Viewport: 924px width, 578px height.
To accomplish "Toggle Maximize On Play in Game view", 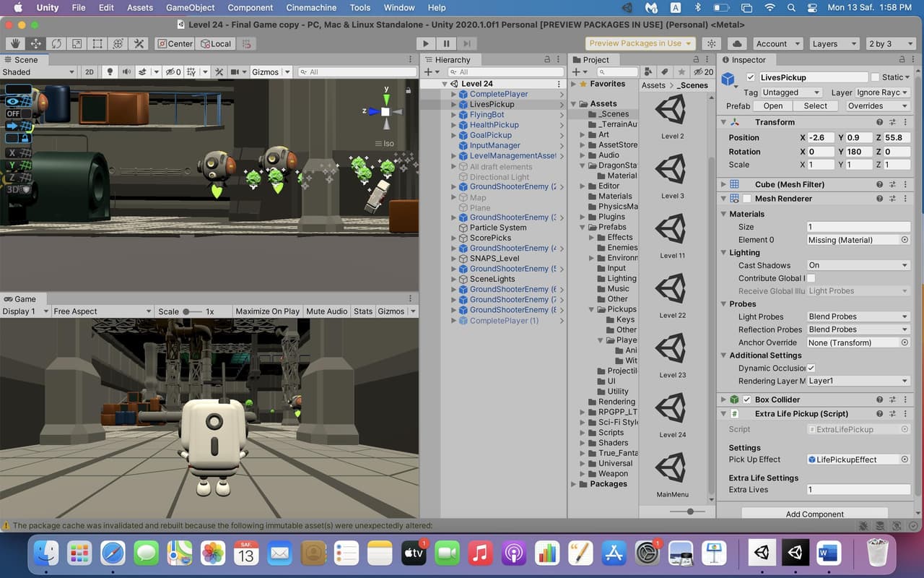I will (x=267, y=311).
